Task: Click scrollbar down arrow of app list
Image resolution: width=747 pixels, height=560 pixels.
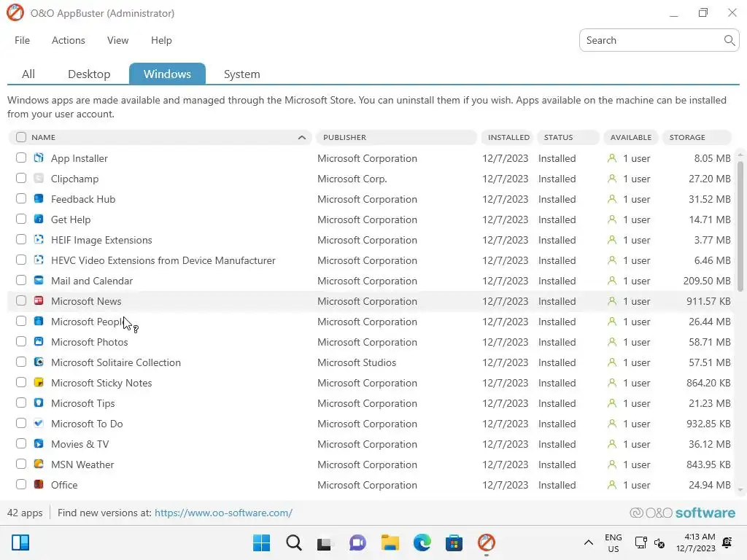Action: [x=740, y=489]
